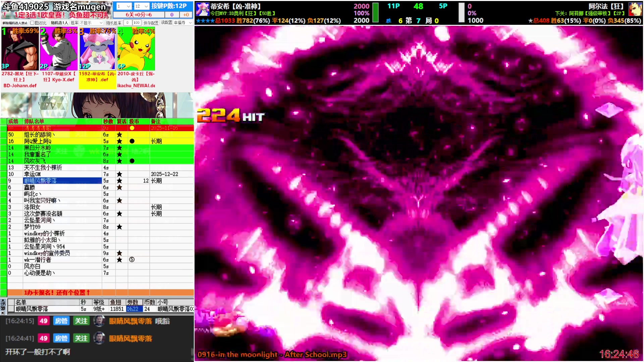Click the 解除随机选人禁止 button
644x362 pixels.
(15, 23)
